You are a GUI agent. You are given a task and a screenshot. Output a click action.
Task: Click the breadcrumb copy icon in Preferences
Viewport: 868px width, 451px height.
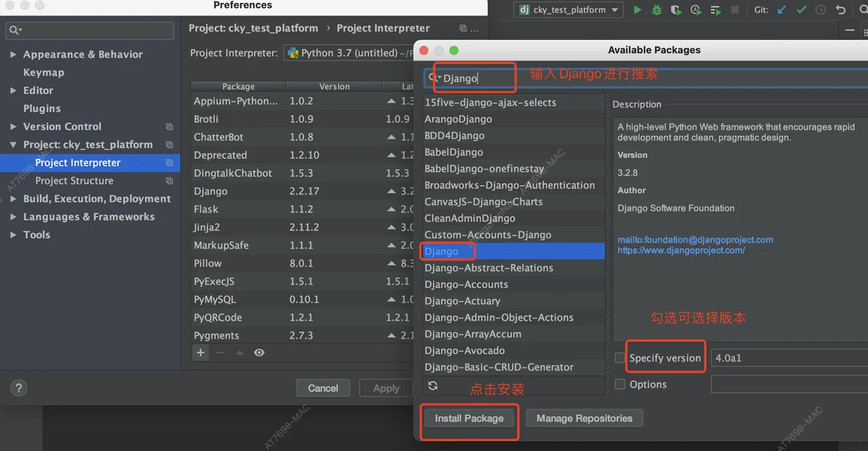463,28
